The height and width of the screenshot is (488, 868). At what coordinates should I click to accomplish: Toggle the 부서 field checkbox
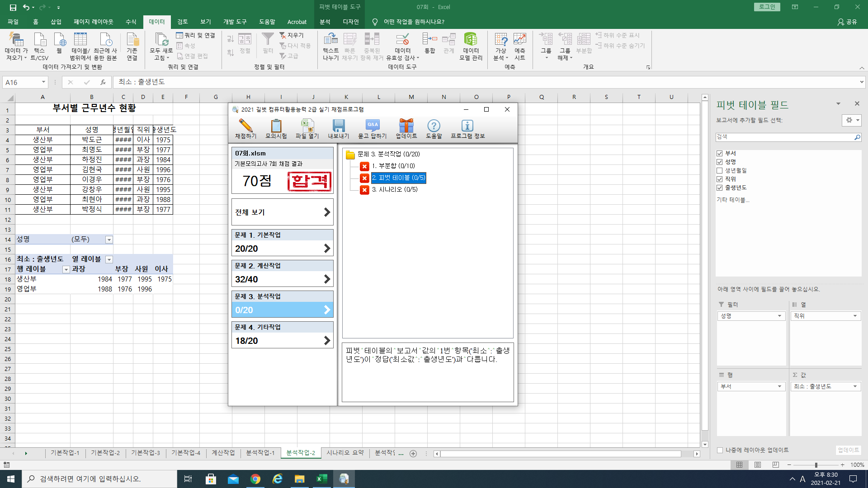coord(719,153)
